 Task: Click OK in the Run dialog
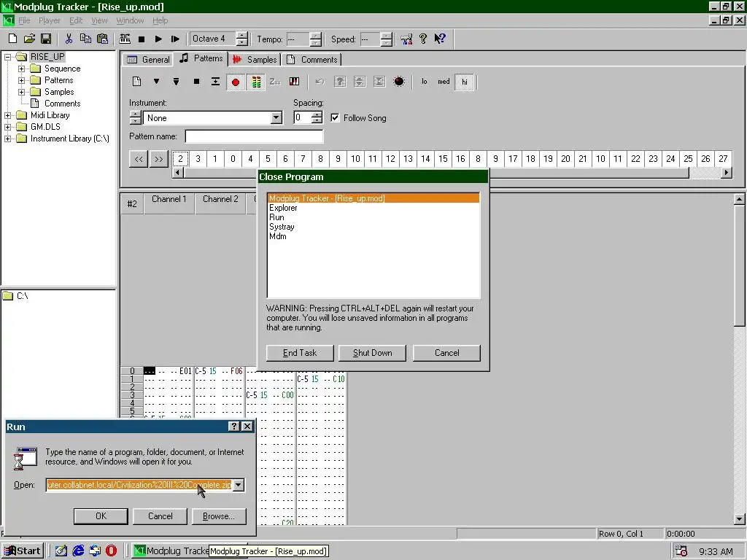pyautogui.click(x=101, y=516)
